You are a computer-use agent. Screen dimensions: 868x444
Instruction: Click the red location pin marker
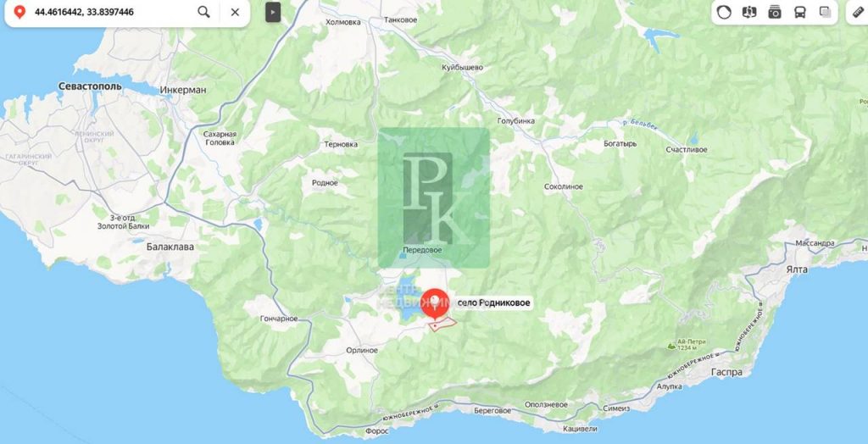pyautogui.click(x=436, y=303)
